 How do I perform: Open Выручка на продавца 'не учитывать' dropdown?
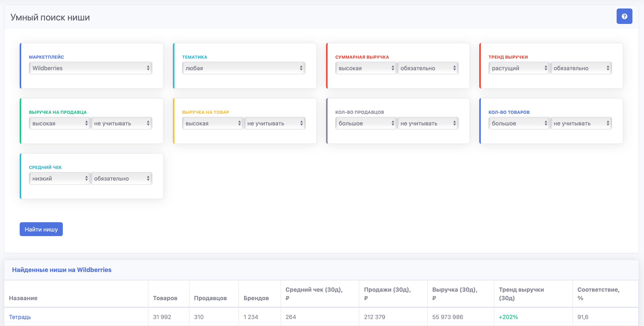[x=121, y=123]
